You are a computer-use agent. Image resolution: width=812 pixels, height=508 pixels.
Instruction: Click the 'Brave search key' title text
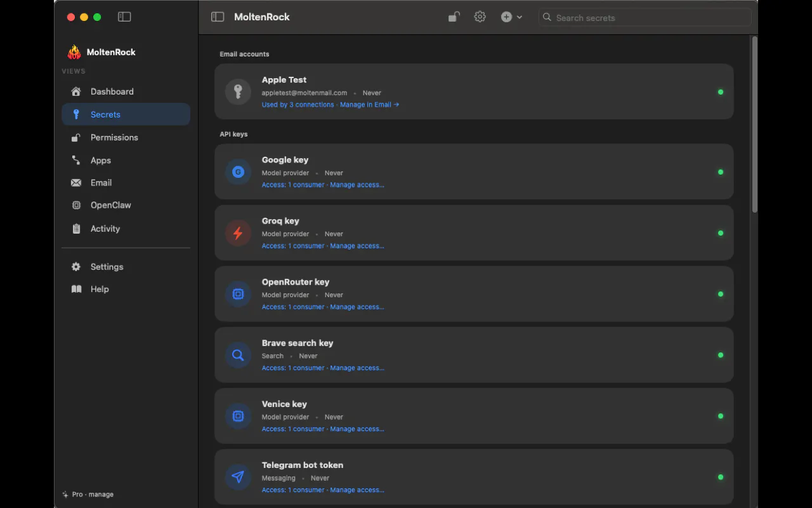298,343
